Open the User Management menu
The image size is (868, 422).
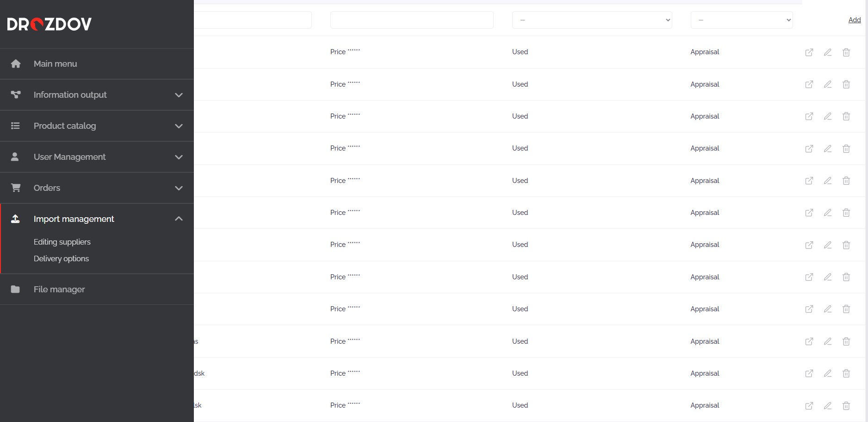point(69,157)
